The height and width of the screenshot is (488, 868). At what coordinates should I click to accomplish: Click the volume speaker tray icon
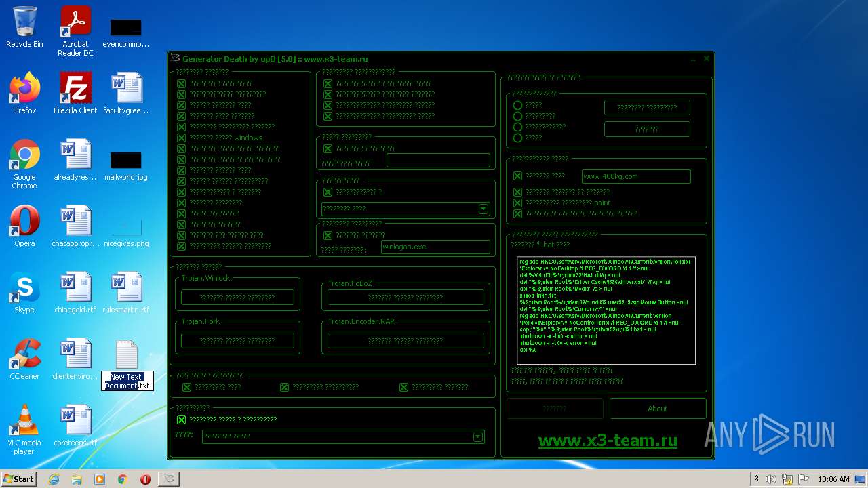[771, 479]
